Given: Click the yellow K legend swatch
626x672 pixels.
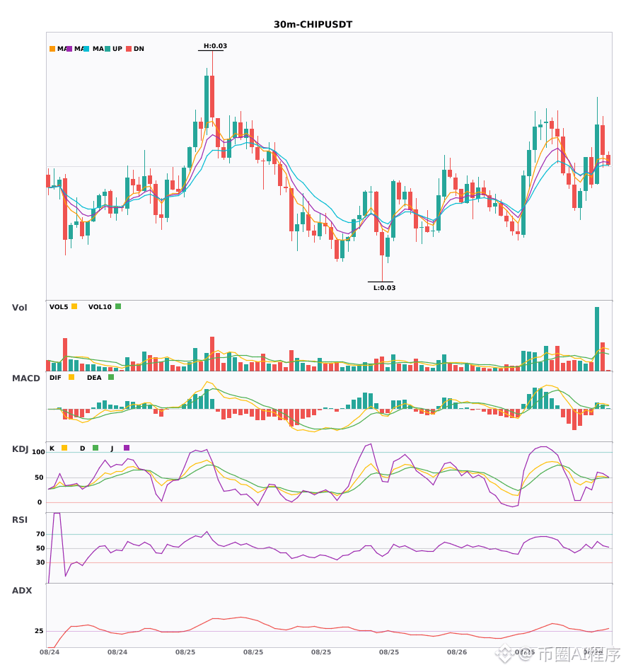Looking at the screenshot, I should [64, 448].
